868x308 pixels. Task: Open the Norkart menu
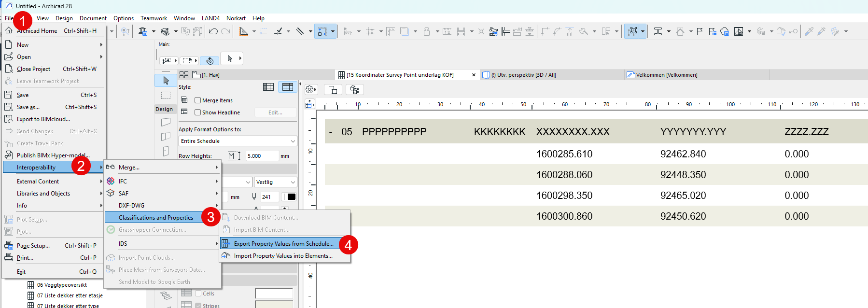tap(236, 18)
